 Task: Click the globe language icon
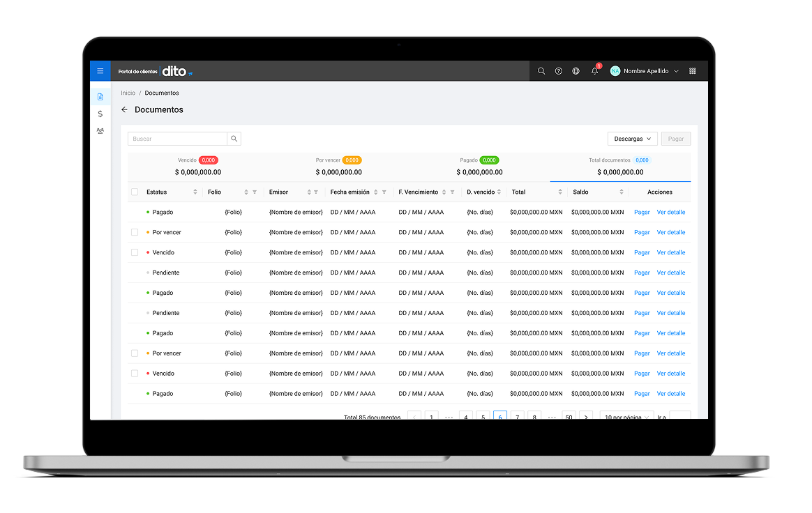(576, 71)
